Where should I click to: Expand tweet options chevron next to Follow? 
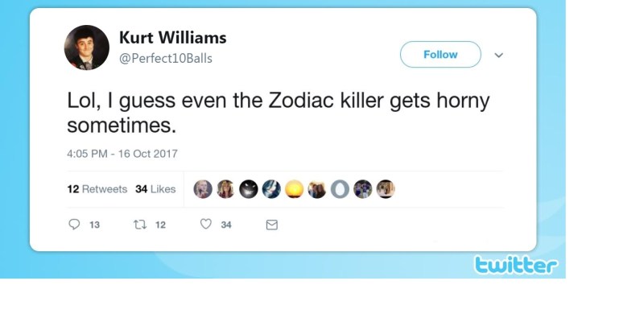[x=498, y=56]
